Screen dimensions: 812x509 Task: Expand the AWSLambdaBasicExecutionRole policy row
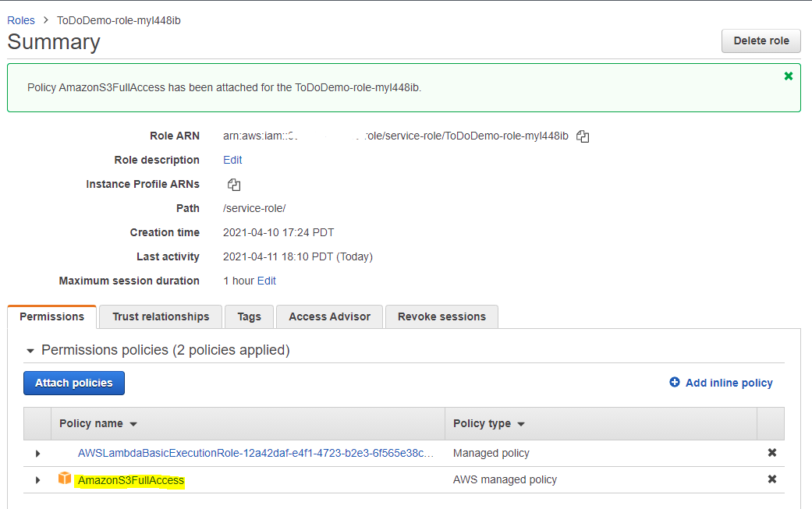click(x=37, y=454)
